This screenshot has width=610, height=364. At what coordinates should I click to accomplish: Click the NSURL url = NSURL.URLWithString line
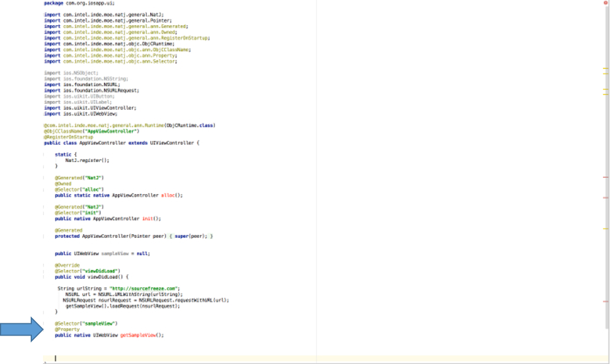tap(124, 294)
